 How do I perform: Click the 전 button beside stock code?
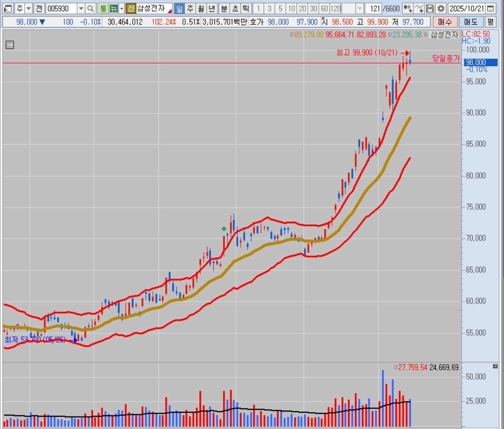[39, 8]
